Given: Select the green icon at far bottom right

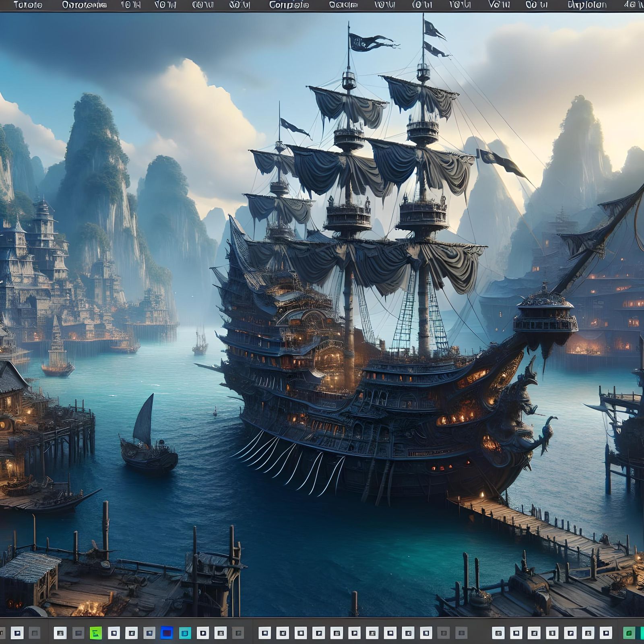Looking at the screenshot, I should click(x=628, y=633).
